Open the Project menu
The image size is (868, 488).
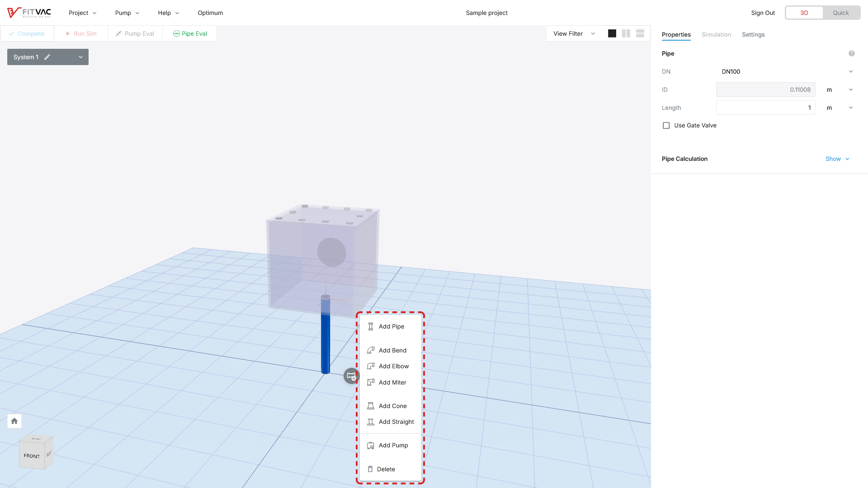coord(83,13)
